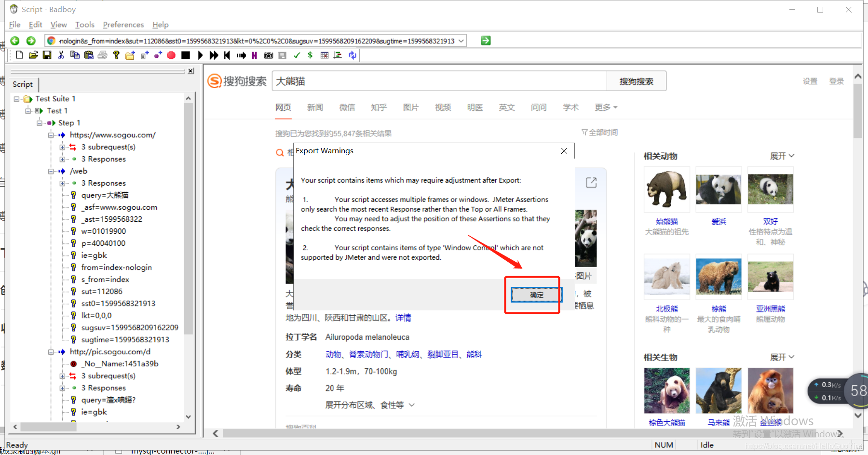Image resolution: width=868 pixels, height=455 pixels.
Task: Save the script with floppy disk icon
Action: pos(47,55)
